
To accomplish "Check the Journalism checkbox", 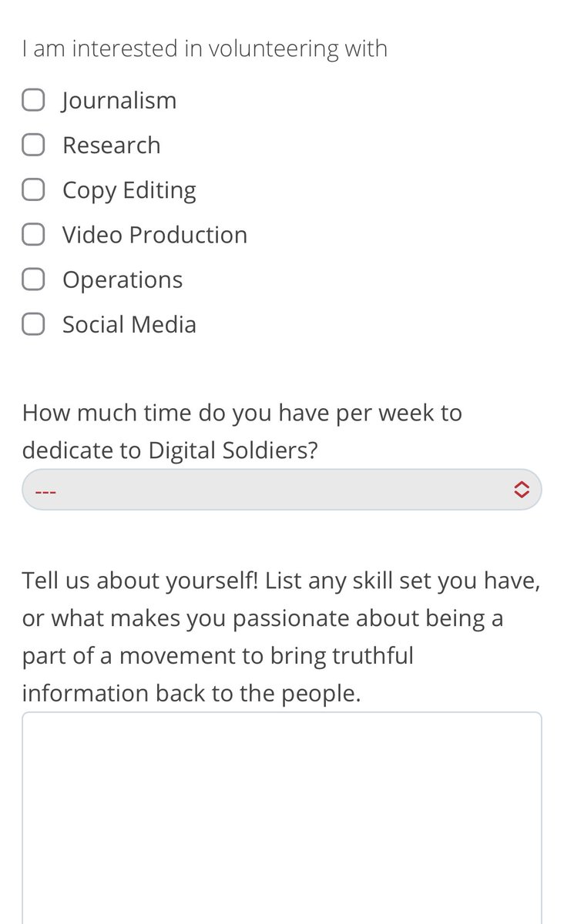I will (33, 100).
